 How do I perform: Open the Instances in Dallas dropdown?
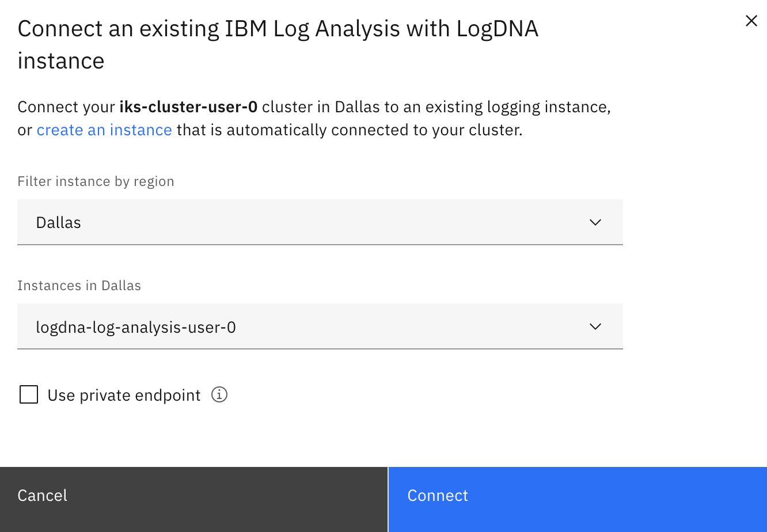pyautogui.click(x=320, y=326)
